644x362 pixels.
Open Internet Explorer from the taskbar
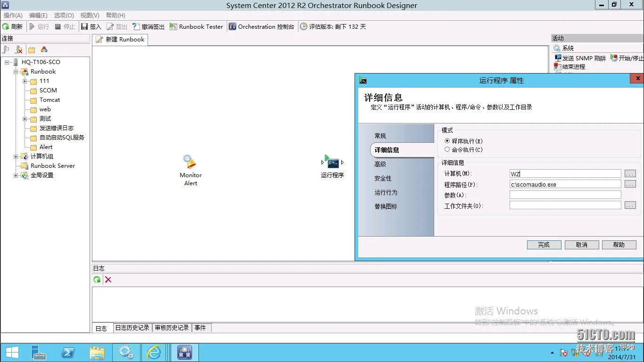click(x=154, y=352)
